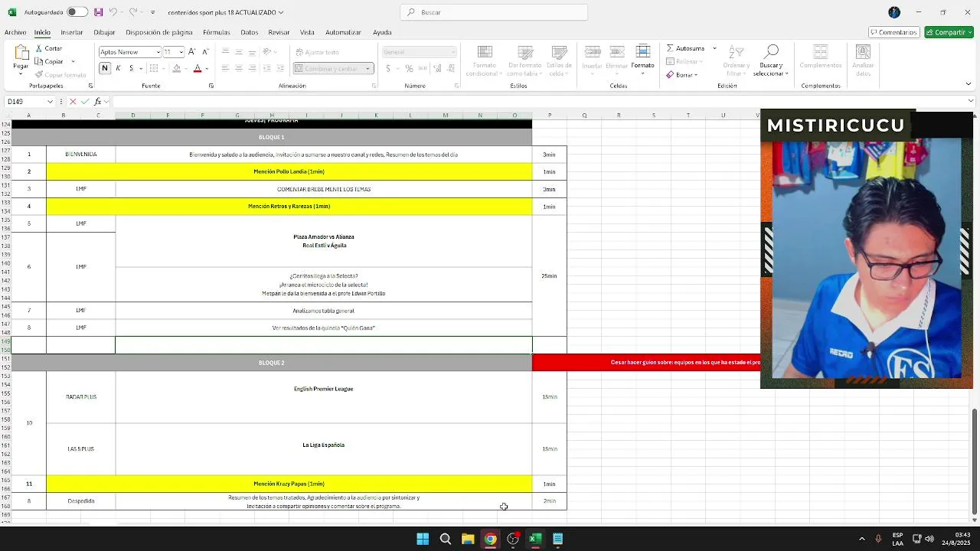The width and height of the screenshot is (980, 551).
Task: Click the fill color bucket icon
Action: pyautogui.click(x=176, y=68)
